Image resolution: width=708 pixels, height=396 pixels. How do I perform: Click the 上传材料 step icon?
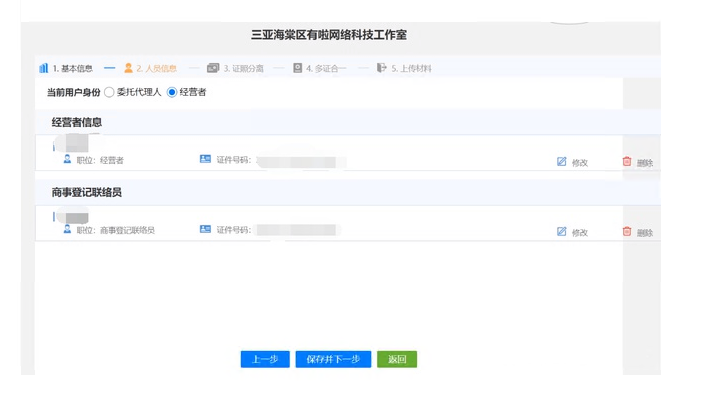tap(382, 68)
